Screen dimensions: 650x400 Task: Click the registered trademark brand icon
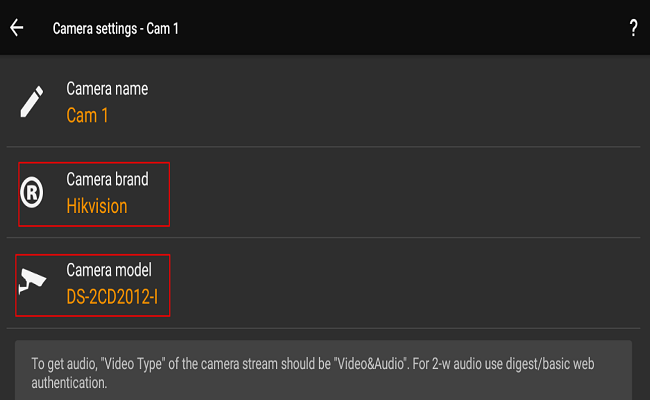(x=32, y=194)
